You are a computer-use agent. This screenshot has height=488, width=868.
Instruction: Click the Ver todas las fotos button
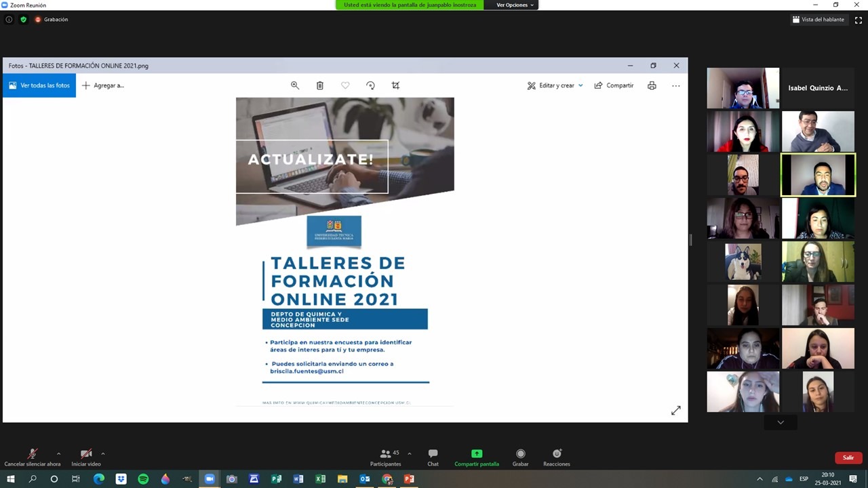39,85
